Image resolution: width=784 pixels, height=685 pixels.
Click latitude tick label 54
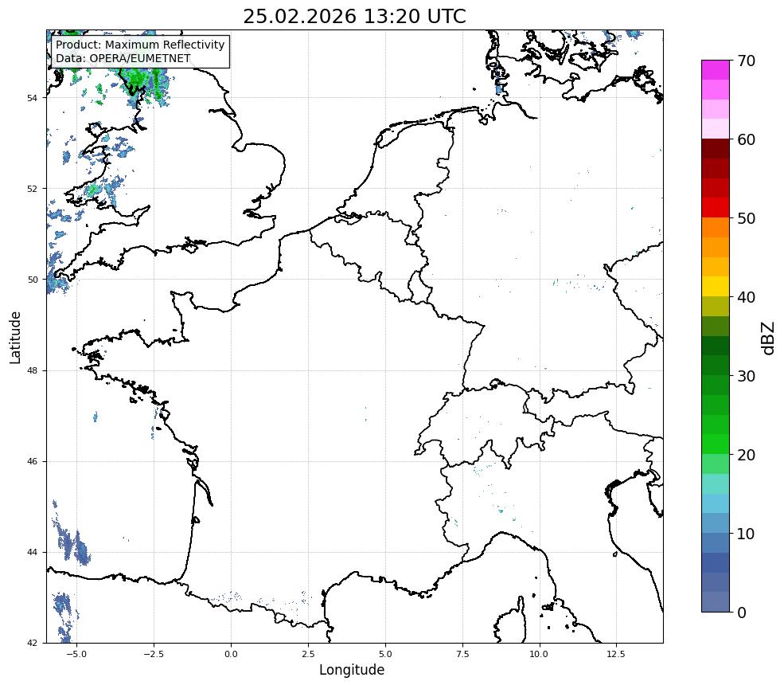point(32,98)
